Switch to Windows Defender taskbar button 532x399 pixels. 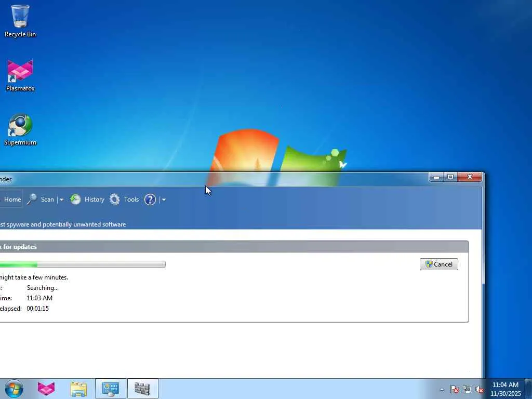click(142, 389)
